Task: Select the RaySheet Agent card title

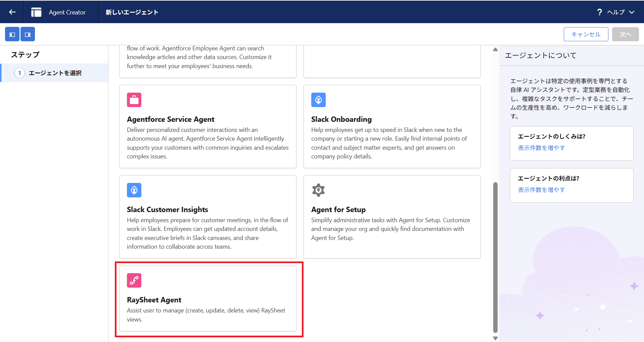Action: 154,300
